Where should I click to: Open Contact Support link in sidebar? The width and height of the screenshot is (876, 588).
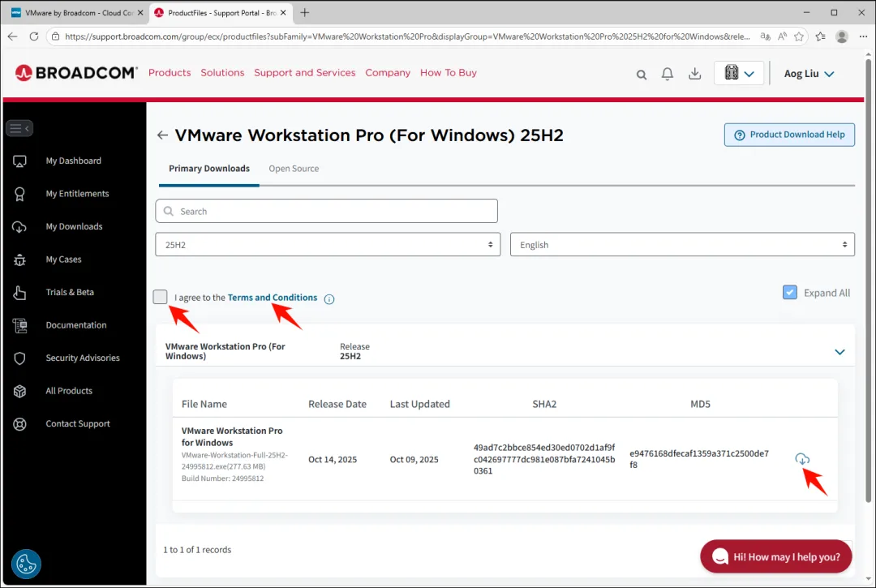pos(78,424)
